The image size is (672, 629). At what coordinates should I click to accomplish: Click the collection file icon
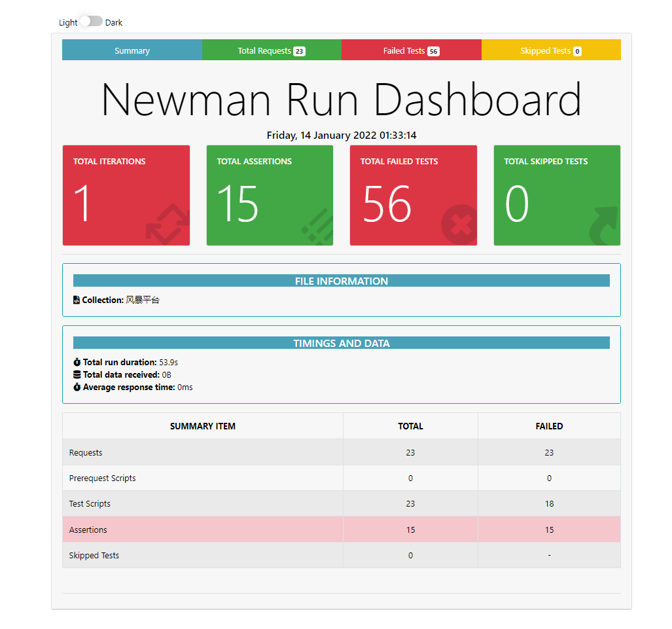click(77, 300)
